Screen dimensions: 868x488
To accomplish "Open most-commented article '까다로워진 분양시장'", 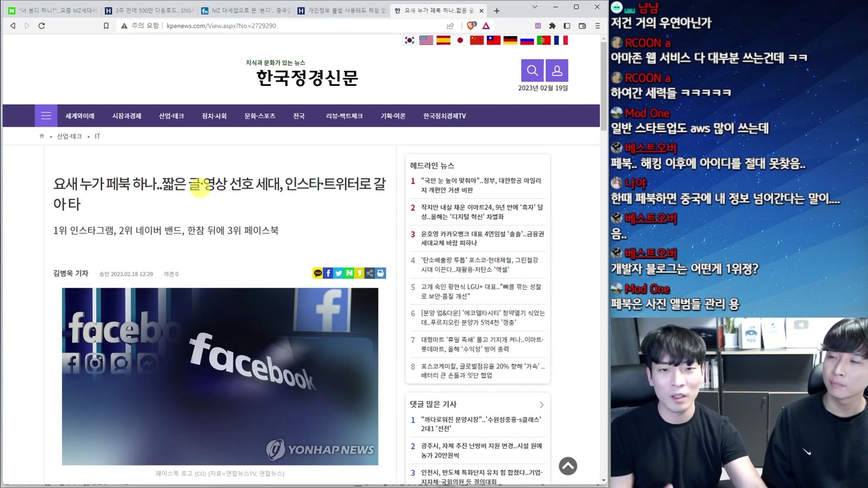I will pyautogui.click(x=481, y=424).
